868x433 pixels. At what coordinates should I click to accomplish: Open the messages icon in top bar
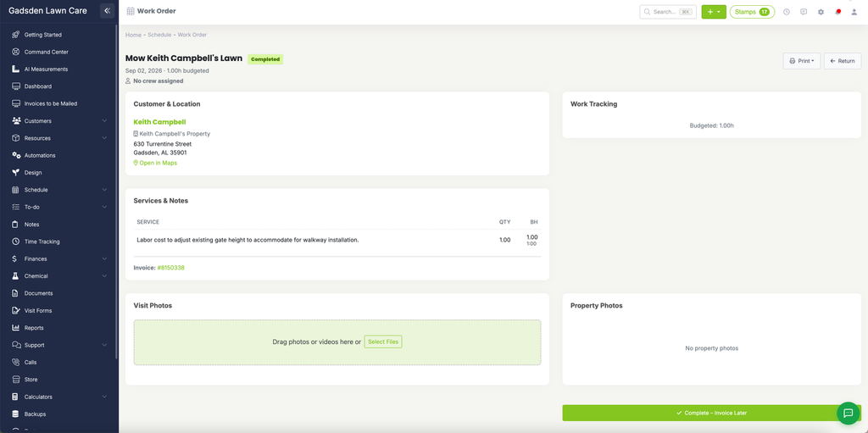pos(804,12)
